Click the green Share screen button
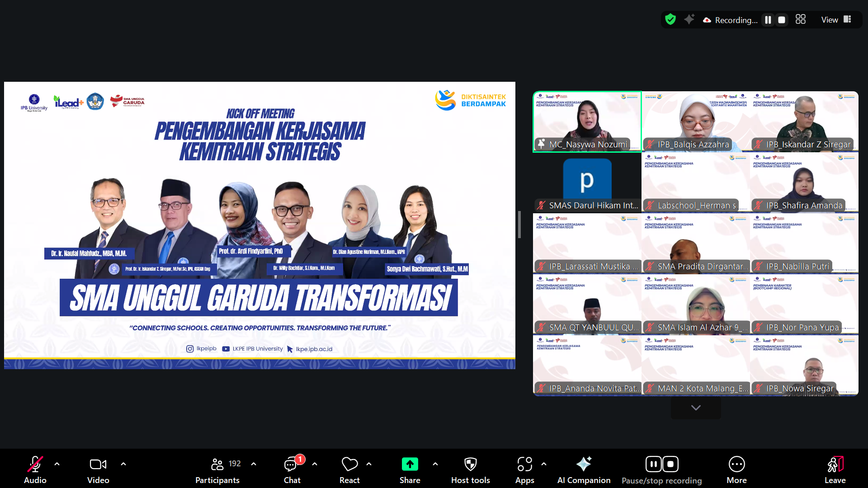Image resolution: width=868 pixels, height=488 pixels. [x=410, y=464]
